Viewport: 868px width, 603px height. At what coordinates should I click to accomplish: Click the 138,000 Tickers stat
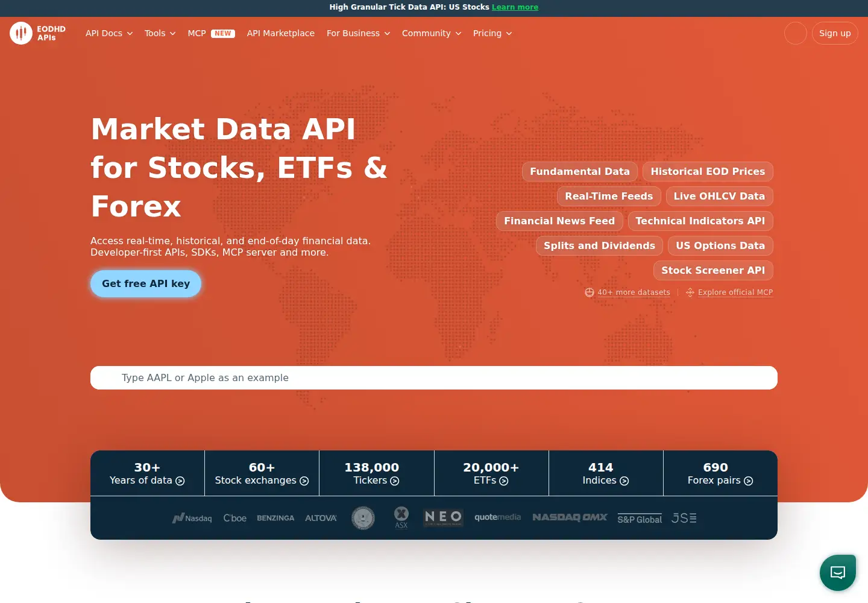[377, 473]
